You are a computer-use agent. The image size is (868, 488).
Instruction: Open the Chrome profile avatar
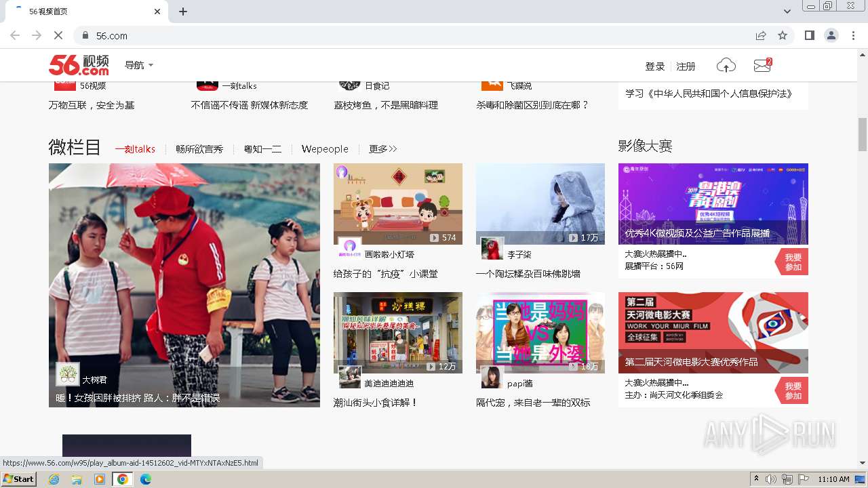point(831,35)
